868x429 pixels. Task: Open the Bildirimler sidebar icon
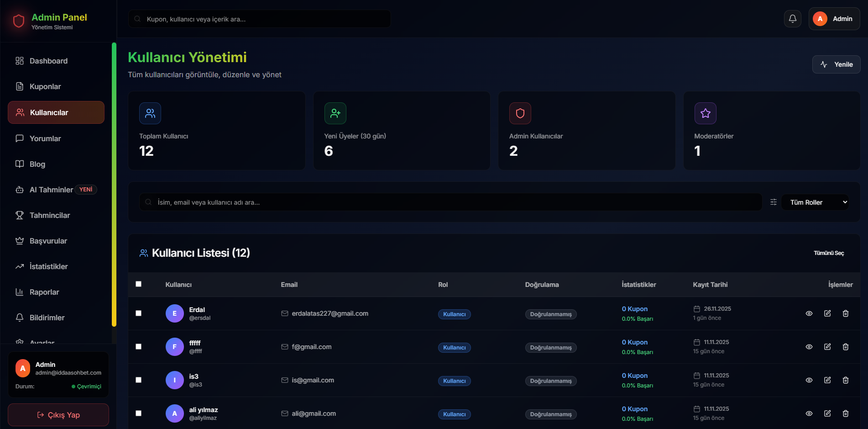click(20, 318)
